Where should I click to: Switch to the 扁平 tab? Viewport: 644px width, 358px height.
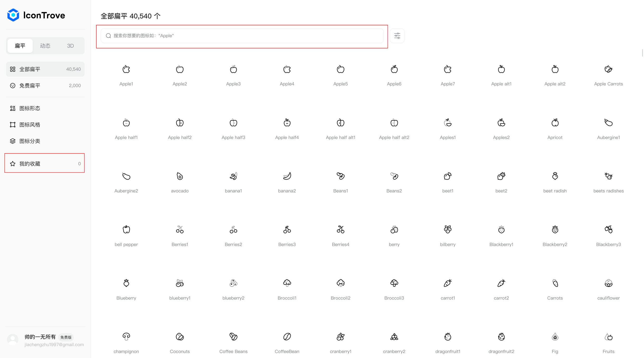pyautogui.click(x=20, y=46)
